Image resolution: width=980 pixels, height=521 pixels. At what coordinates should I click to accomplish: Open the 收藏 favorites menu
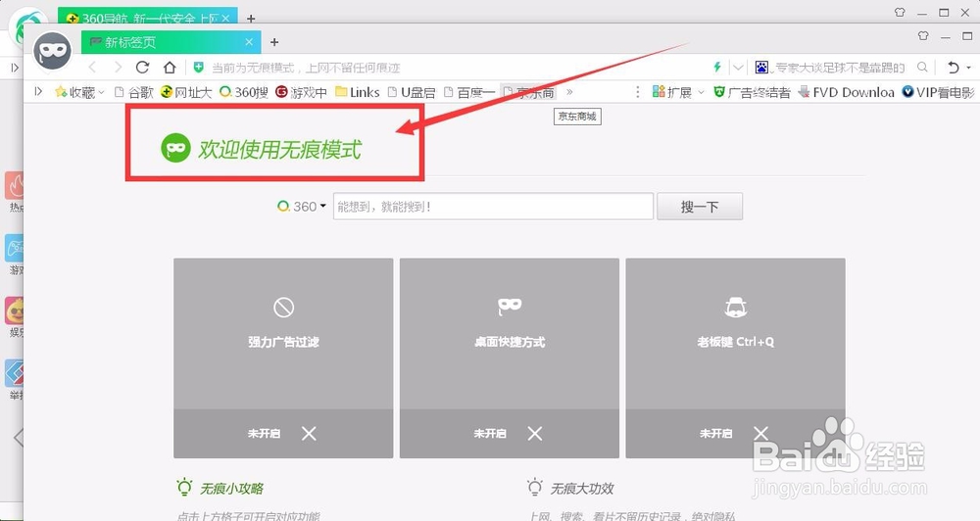[x=79, y=92]
